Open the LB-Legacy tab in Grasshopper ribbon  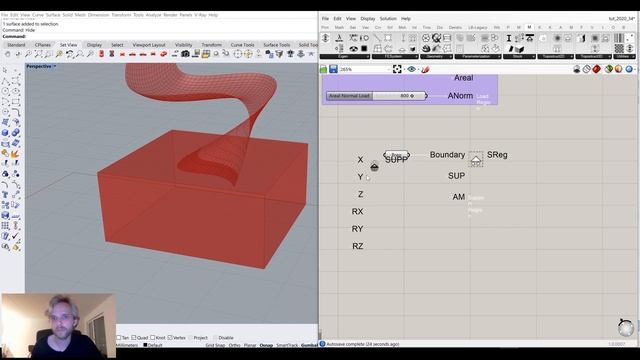point(478,27)
